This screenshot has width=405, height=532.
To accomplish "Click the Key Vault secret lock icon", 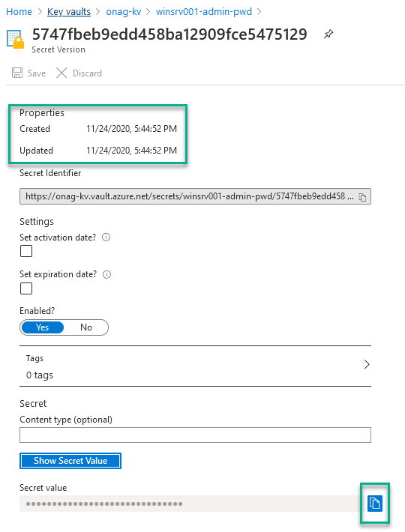I will pyautogui.click(x=15, y=39).
